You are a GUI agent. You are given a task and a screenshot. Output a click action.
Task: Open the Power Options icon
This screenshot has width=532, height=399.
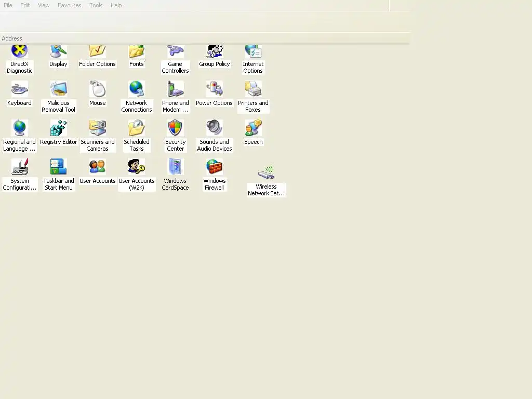215,89
